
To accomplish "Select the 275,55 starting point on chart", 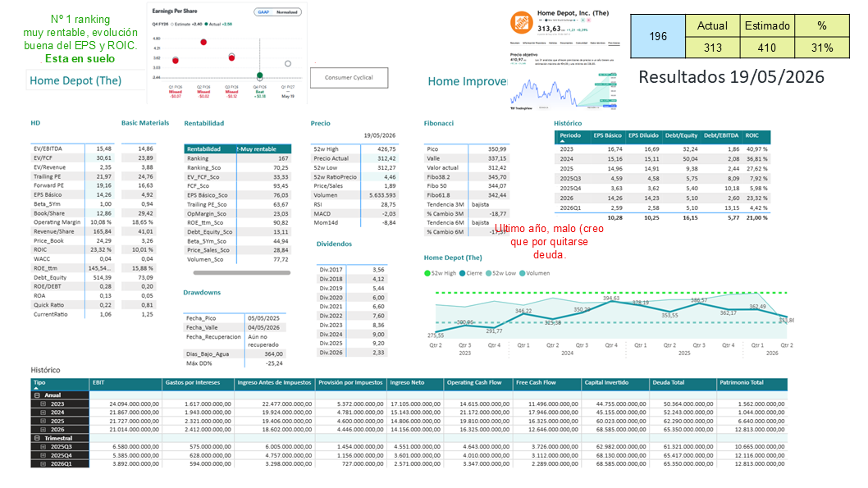I will coord(436,331).
